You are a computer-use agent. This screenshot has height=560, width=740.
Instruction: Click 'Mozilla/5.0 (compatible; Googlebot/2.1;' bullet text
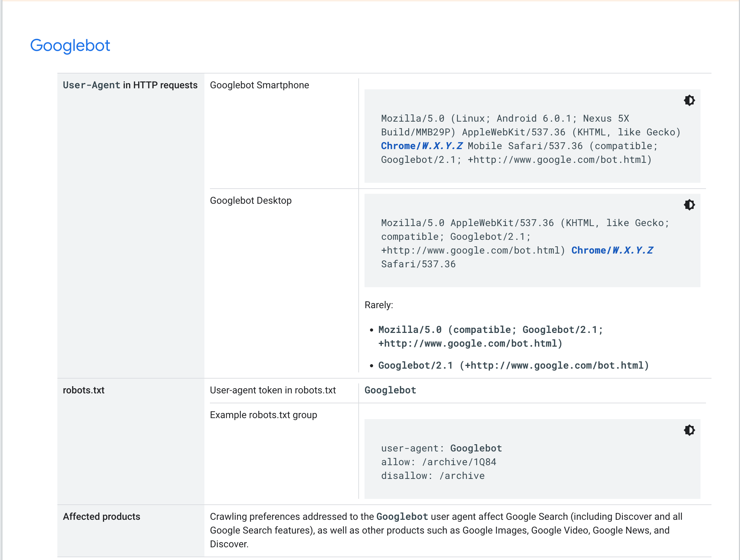pos(491,330)
